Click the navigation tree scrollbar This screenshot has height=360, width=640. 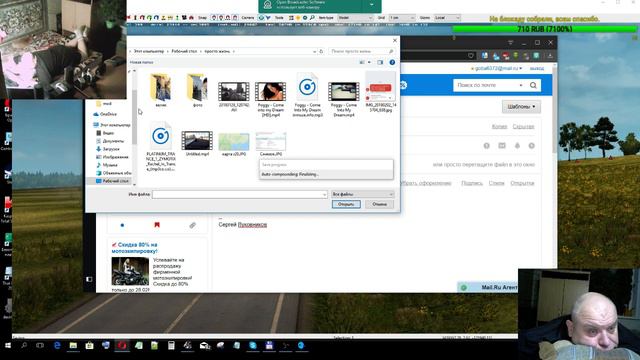(x=134, y=118)
